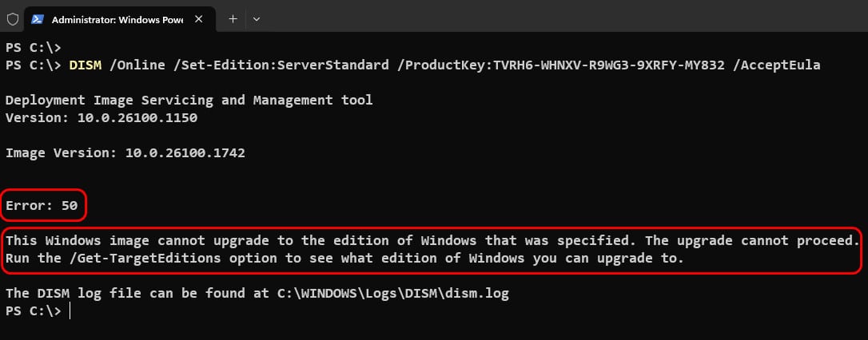Click the first empty PS C:\> prompt
The width and height of the screenshot is (868, 340).
(x=34, y=48)
